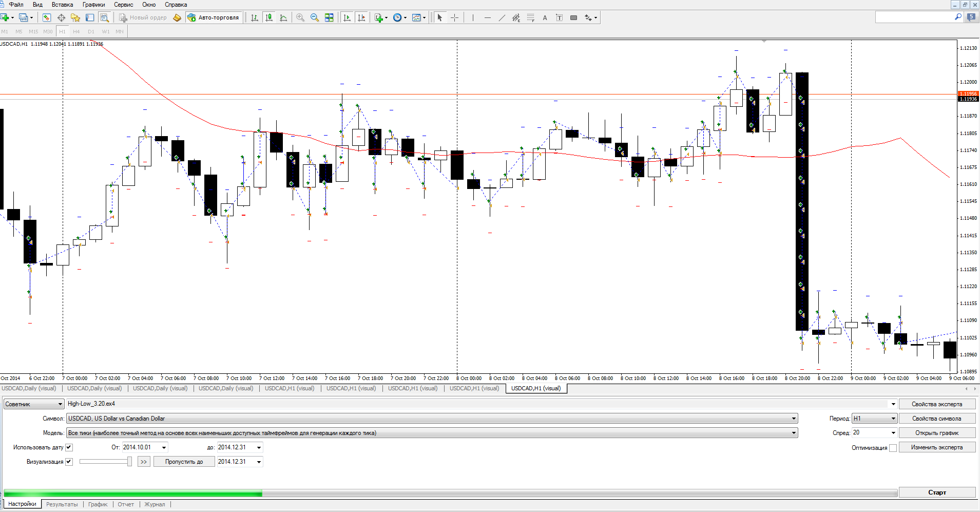980x512 pixels.
Task: Open the Советник type dropdown
Action: (x=34, y=404)
